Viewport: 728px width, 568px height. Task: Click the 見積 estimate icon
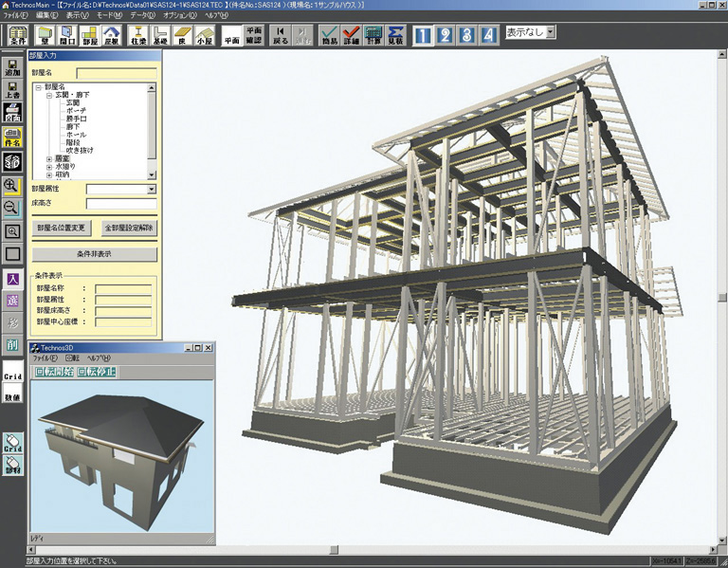click(397, 36)
